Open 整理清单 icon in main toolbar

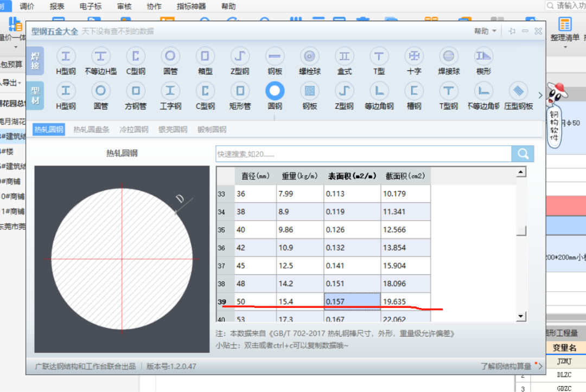(x=565, y=24)
